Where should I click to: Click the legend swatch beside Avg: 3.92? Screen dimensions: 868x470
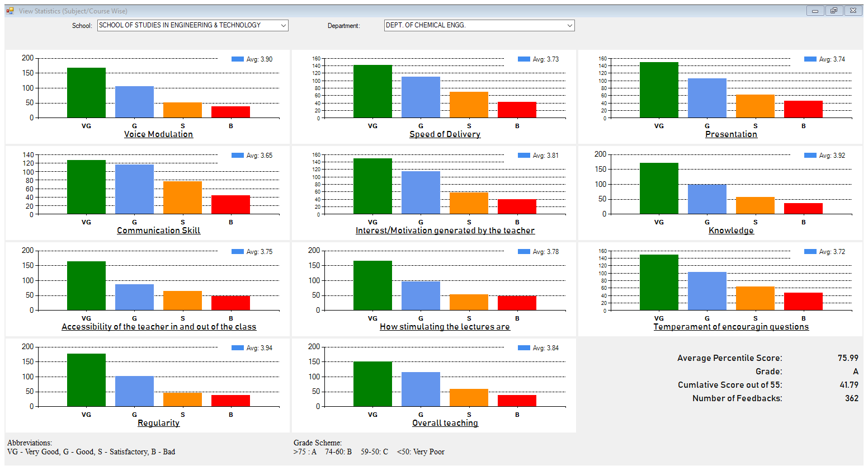(x=810, y=156)
